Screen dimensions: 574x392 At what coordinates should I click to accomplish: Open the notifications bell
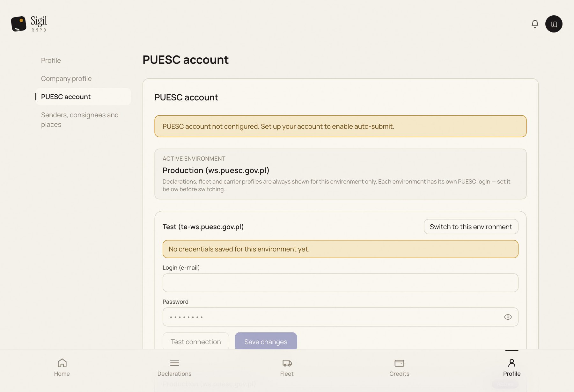click(x=535, y=24)
